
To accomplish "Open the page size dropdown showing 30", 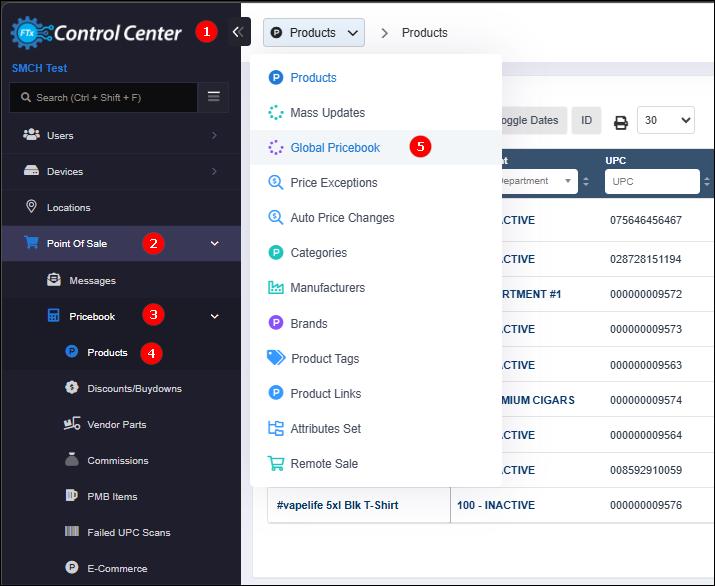I will (x=665, y=120).
